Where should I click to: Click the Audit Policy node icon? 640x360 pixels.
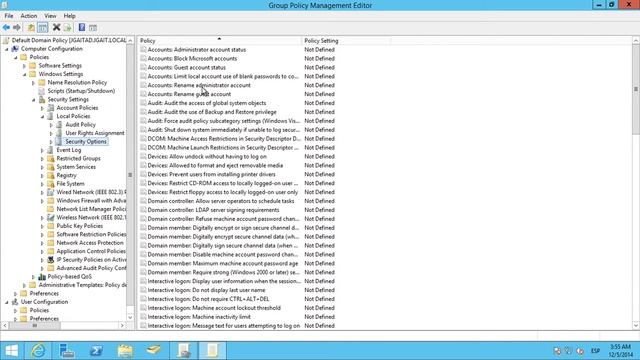[59, 124]
